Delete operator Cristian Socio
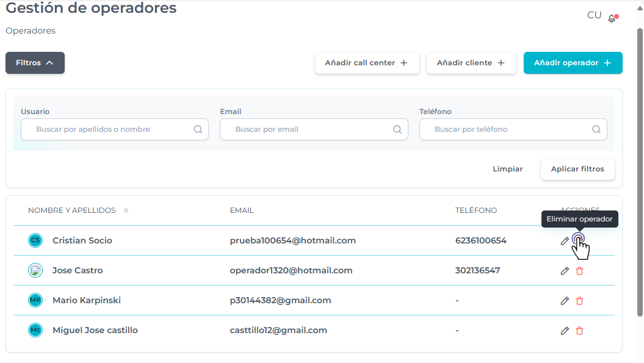This screenshot has width=644, height=363. click(x=578, y=240)
